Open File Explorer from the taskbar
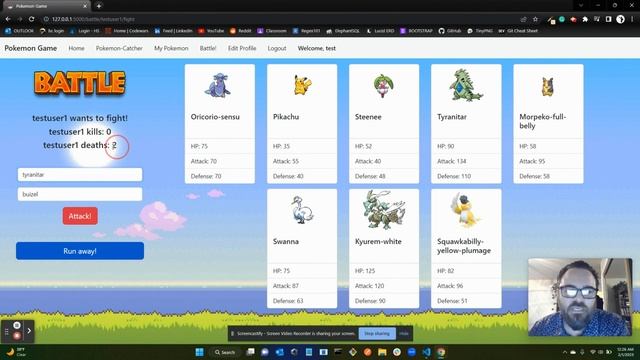This screenshot has height=360, width=640. (x=382, y=352)
